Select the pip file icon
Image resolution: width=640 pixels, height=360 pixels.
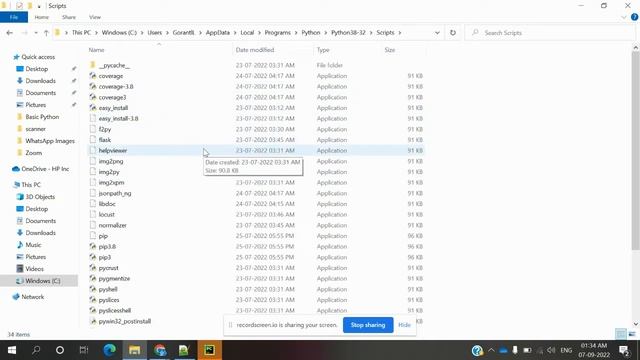pos(93,236)
